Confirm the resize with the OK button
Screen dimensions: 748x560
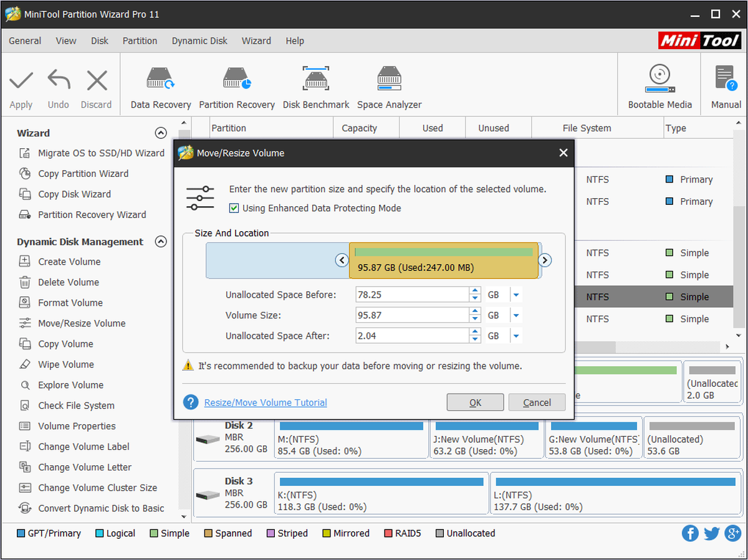click(x=475, y=402)
